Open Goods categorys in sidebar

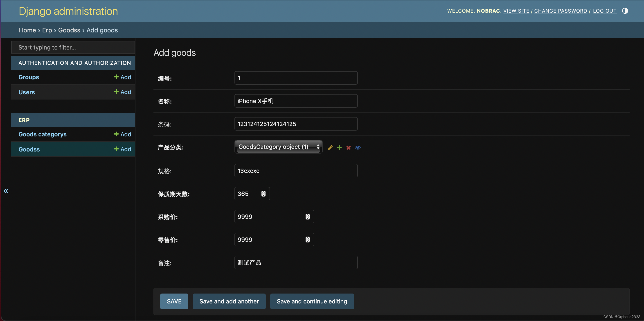[x=43, y=134]
